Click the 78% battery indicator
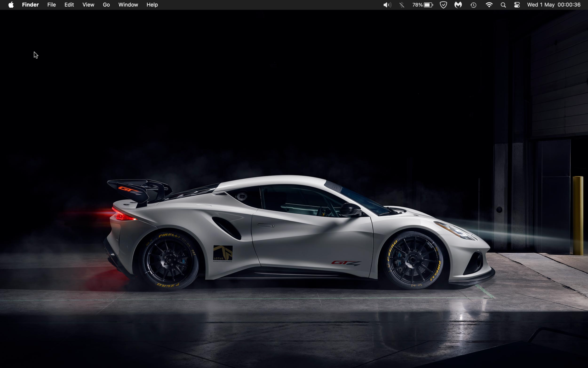The image size is (588, 368). (x=423, y=5)
